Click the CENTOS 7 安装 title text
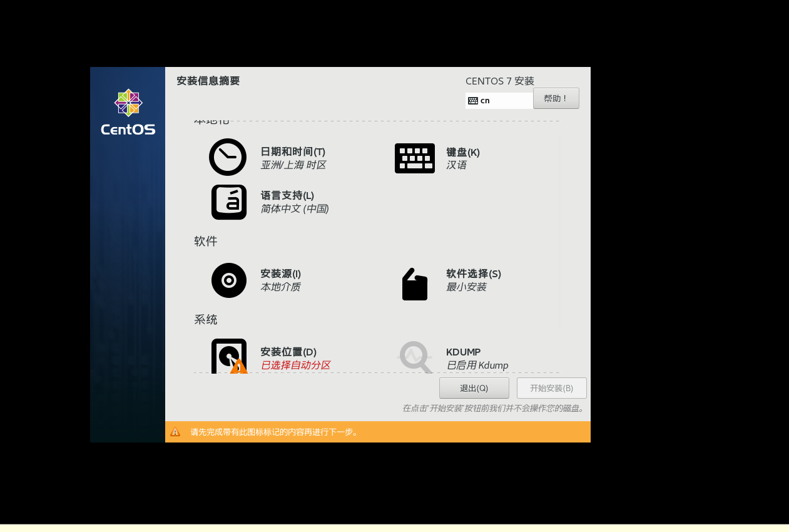789x532 pixels. tap(500, 81)
